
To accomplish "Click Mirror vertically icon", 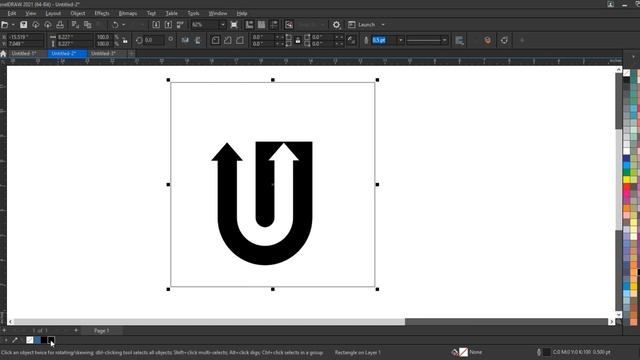I will coord(198,40).
